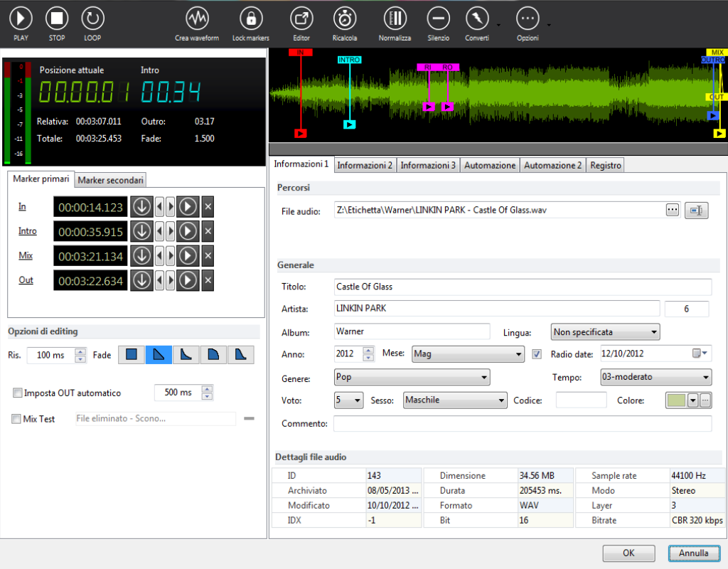Screen dimensions: 728x569
Task: Click the Ricalcola stopwatch icon
Action: pos(345,18)
